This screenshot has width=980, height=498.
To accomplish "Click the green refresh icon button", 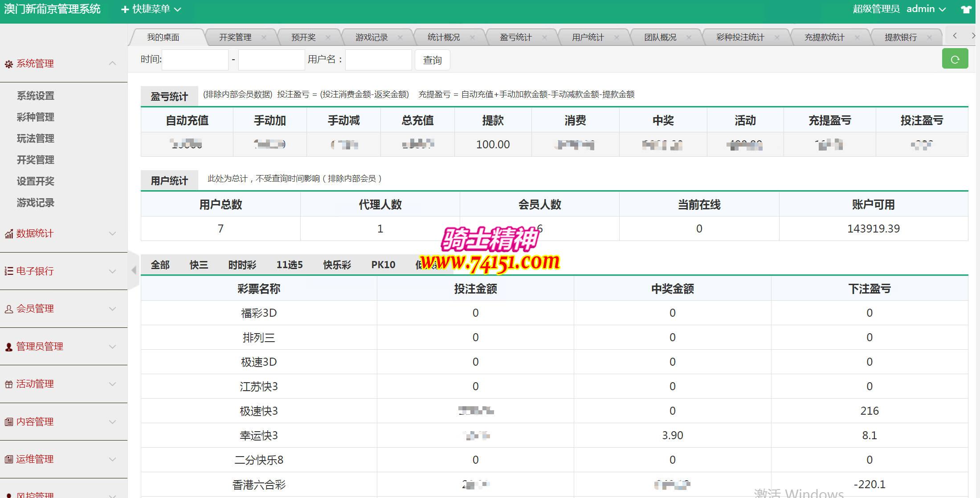I will point(955,59).
